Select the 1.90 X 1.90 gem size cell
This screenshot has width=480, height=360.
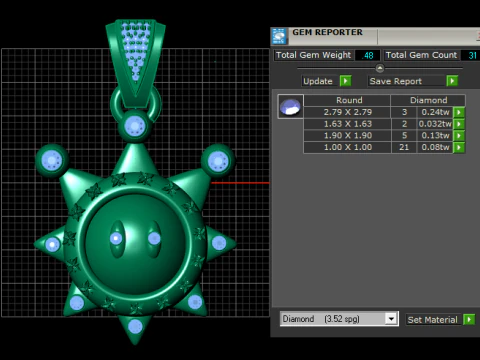(348, 136)
